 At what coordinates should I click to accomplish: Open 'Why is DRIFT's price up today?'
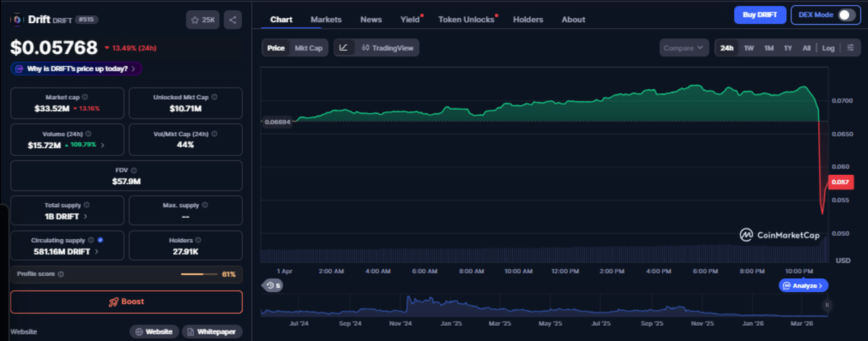coord(76,69)
